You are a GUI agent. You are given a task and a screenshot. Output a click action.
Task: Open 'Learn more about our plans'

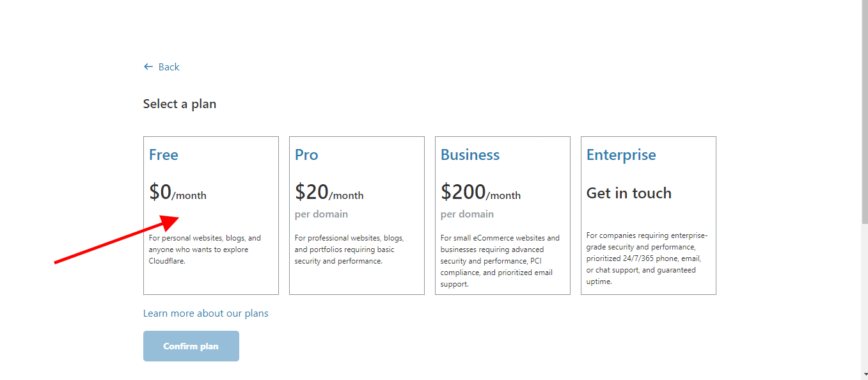click(x=205, y=313)
